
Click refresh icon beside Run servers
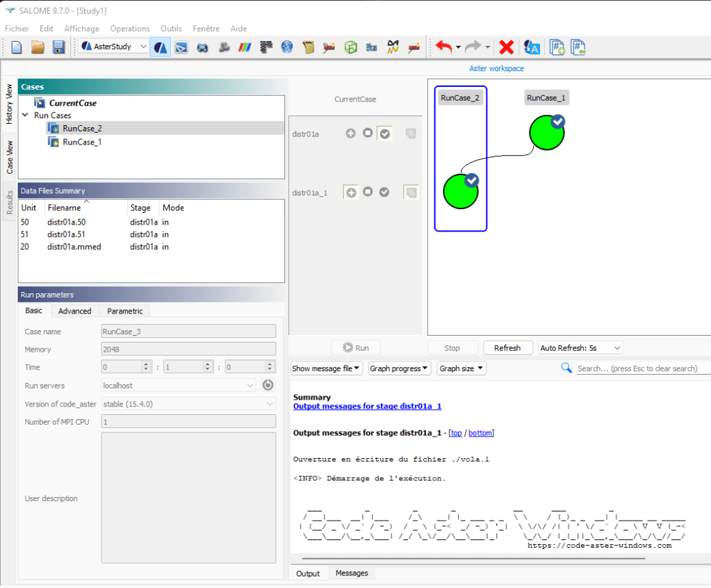click(x=268, y=385)
